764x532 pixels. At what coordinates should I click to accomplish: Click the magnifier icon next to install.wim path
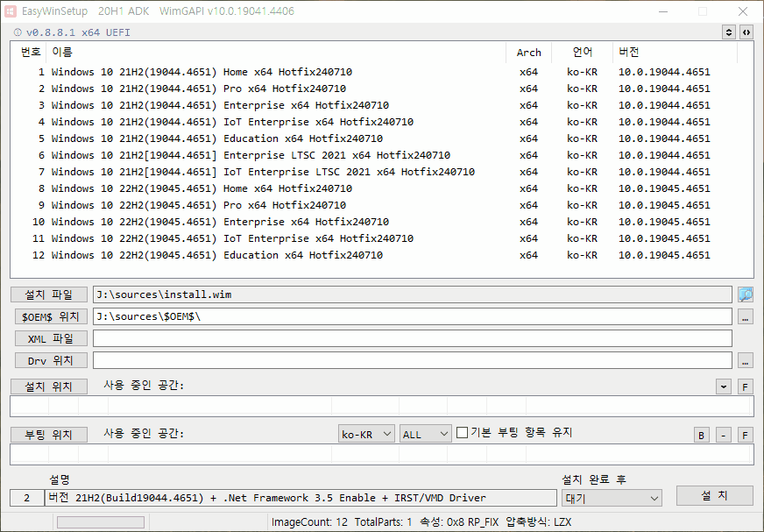point(745,294)
